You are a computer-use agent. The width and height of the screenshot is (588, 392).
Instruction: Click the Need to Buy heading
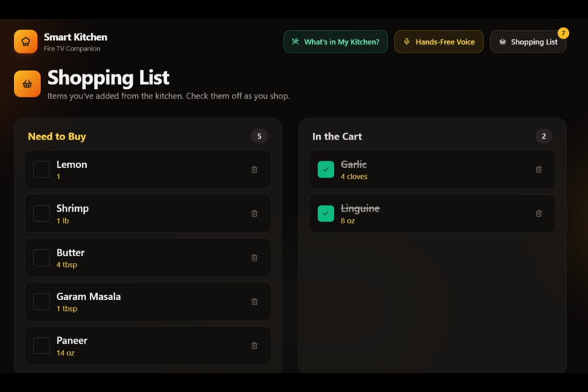(x=57, y=137)
